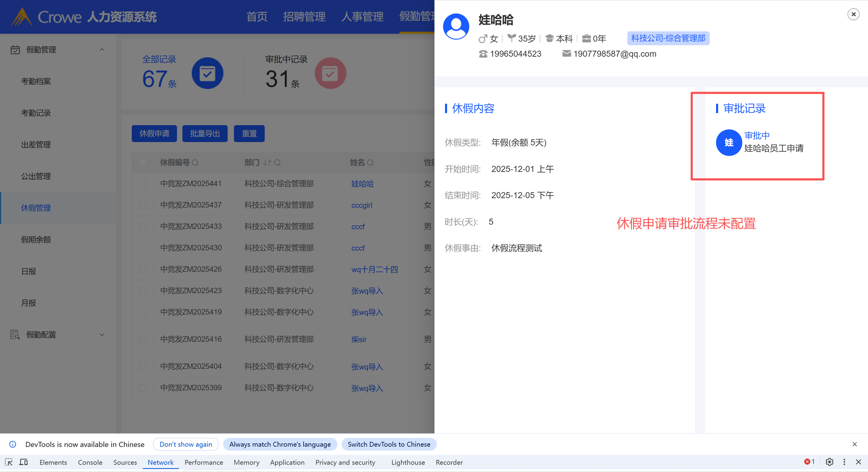
Task: Open DevTools settings gear
Action: (x=829, y=462)
